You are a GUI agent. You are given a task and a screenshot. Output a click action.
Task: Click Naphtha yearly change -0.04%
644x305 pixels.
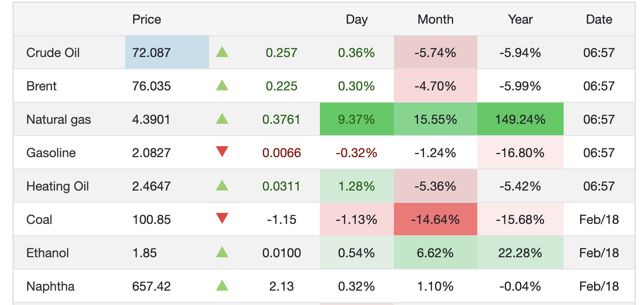pyautogui.click(x=520, y=286)
